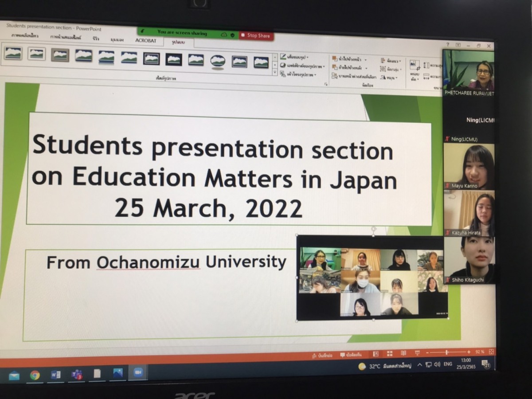Viewport: 532px width, 399px height.
Task: Open Microsoft Word from taskbar
Action: pyautogui.click(x=56, y=375)
